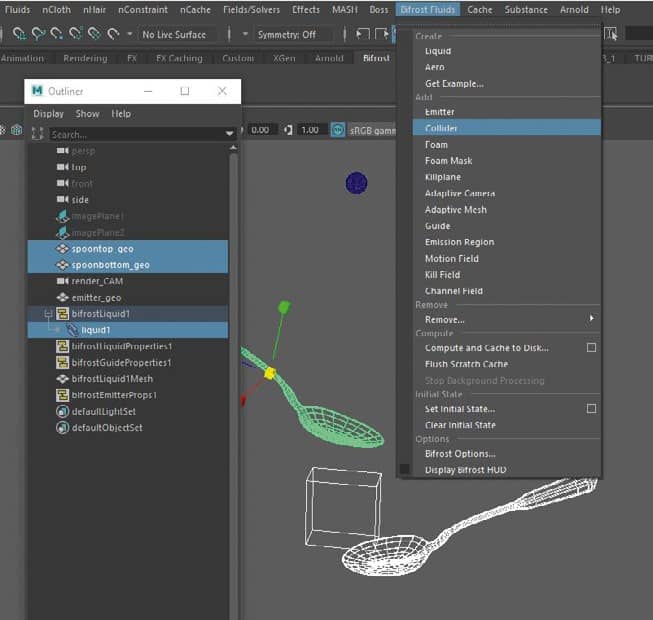Screen dimensions: 653x620
Task: Toggle Display Bifrost HUD checkbox
Action: 404,469
